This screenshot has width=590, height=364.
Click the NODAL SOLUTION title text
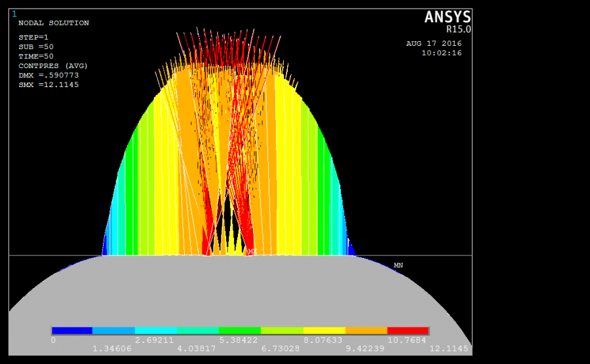[54, 23]
